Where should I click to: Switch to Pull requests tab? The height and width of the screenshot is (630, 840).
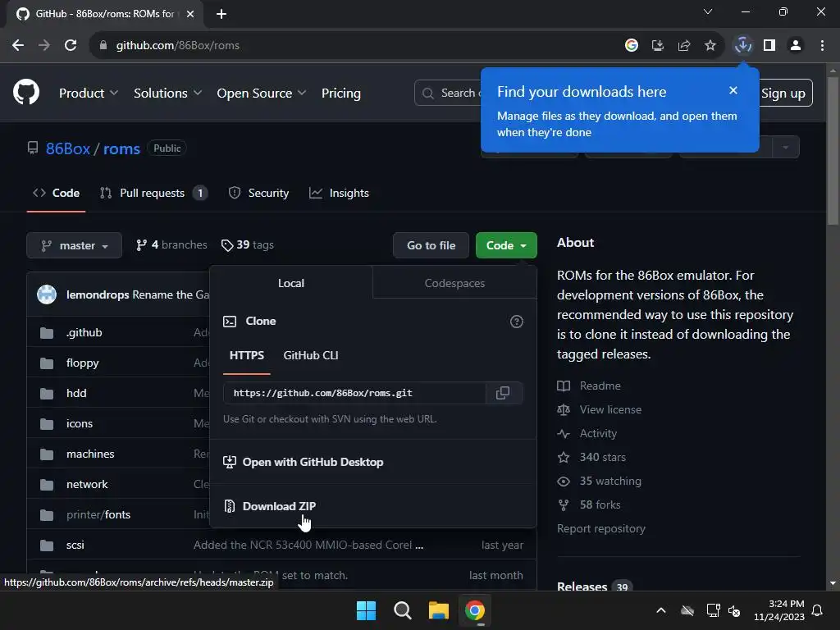pyautogui.click(x=153, y=193)
